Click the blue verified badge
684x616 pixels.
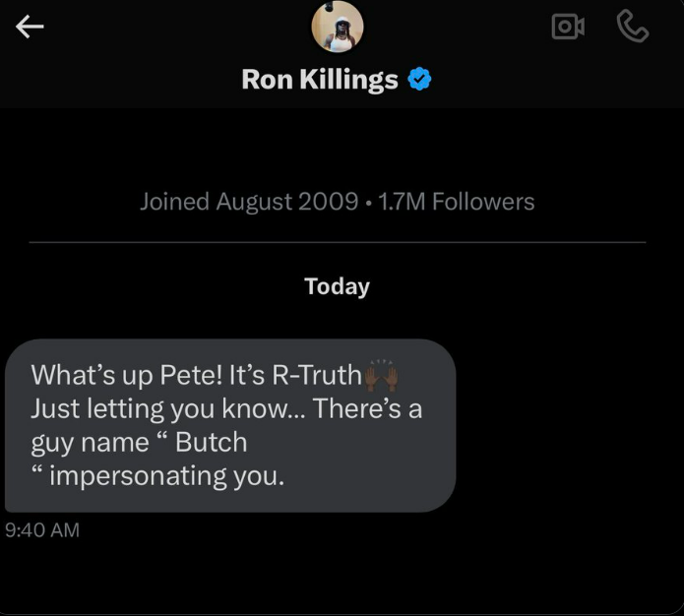pos(420,80)
